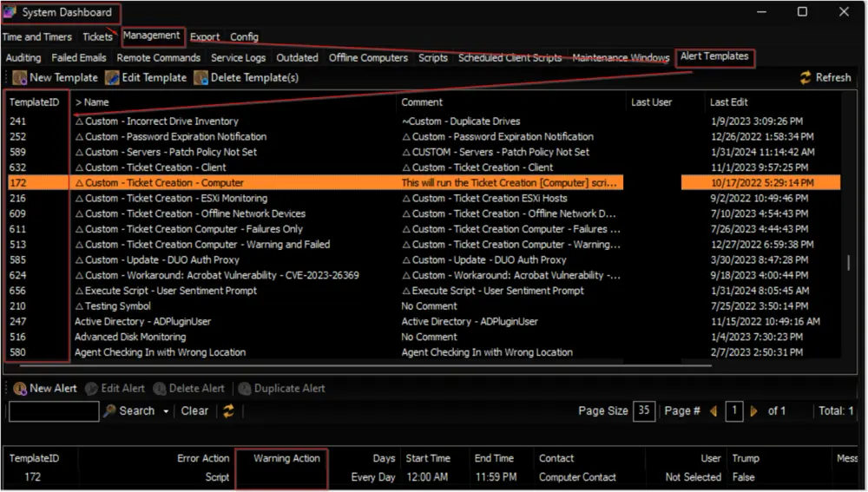Click the Warning Action column header

286,459
